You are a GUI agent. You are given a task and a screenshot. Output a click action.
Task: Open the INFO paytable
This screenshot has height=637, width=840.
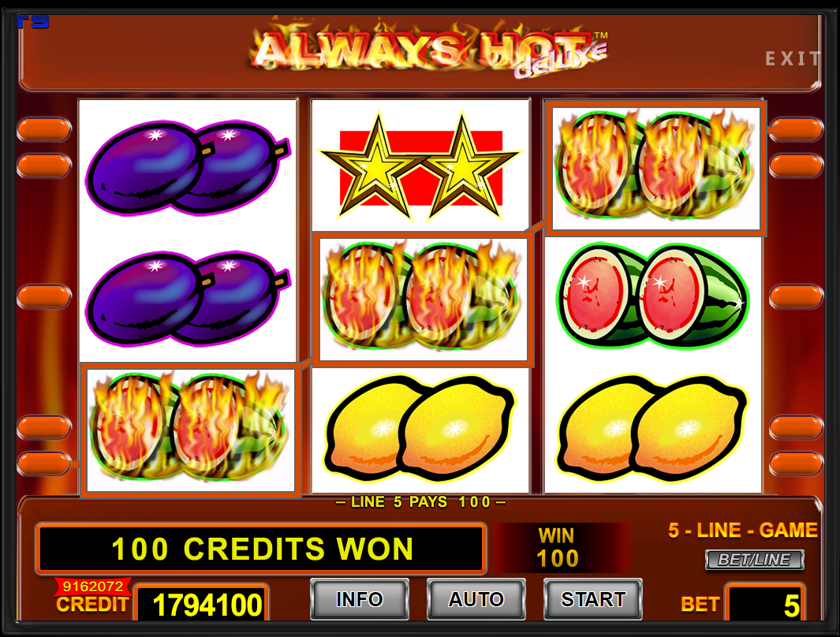[360, 599]
